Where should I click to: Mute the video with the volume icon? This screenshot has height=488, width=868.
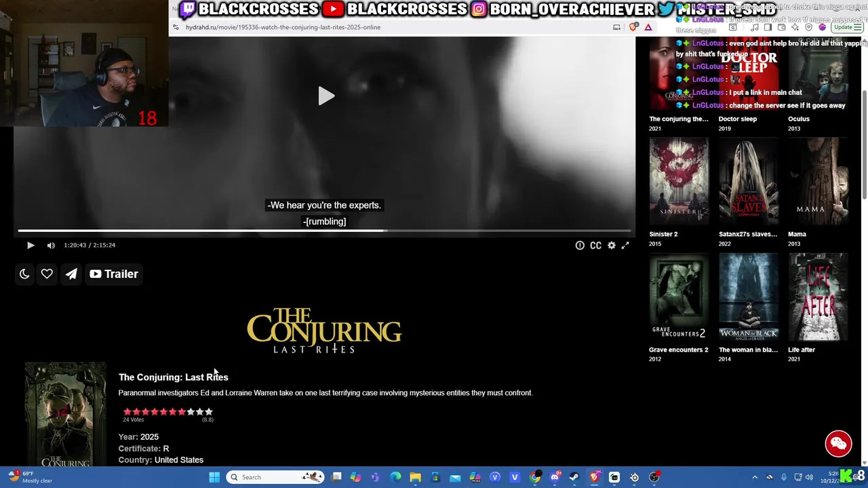click(x=51, y=245)
